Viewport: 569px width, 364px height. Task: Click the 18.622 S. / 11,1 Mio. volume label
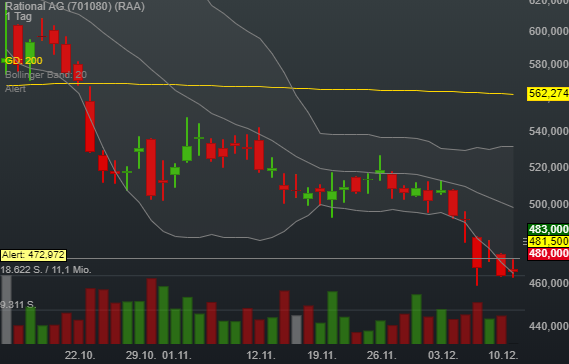point(46,270)
